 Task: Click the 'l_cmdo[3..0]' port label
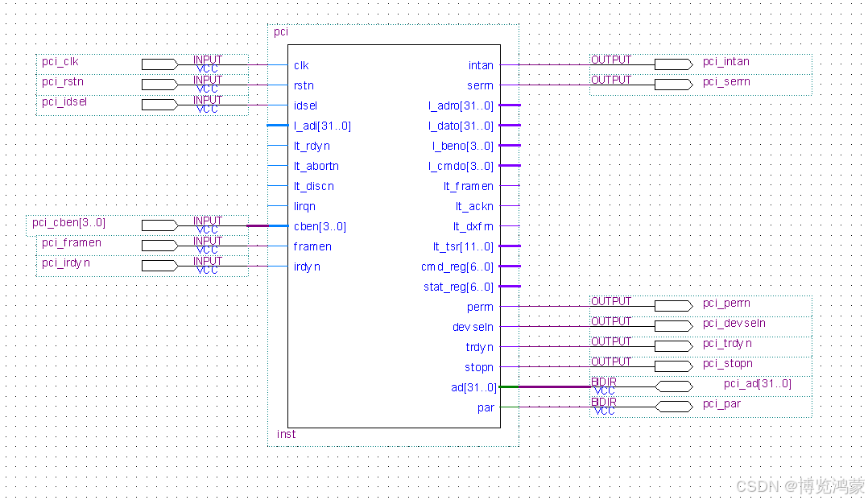pos(461,166)
